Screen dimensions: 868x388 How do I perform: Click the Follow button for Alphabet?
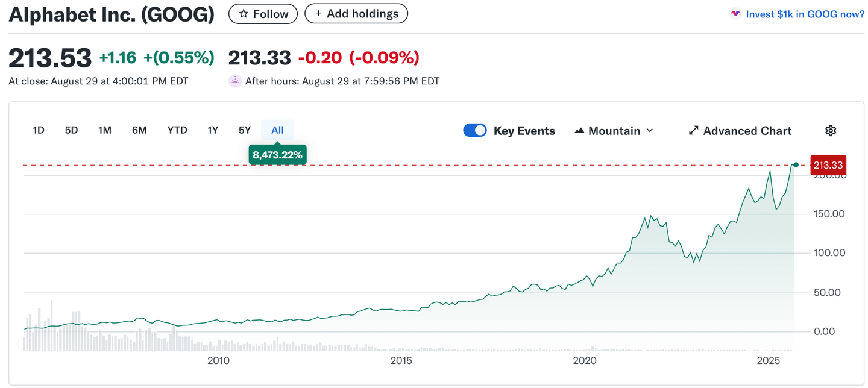tap(263, 13)
